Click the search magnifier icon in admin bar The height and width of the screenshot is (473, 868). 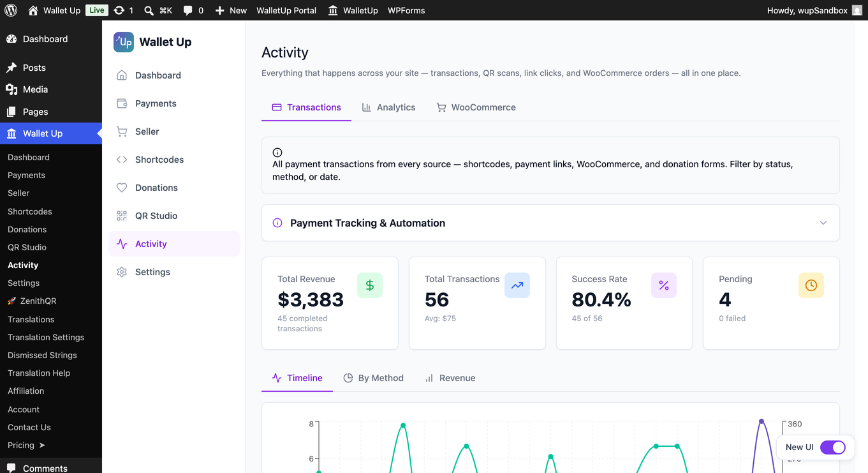[149, 10]
